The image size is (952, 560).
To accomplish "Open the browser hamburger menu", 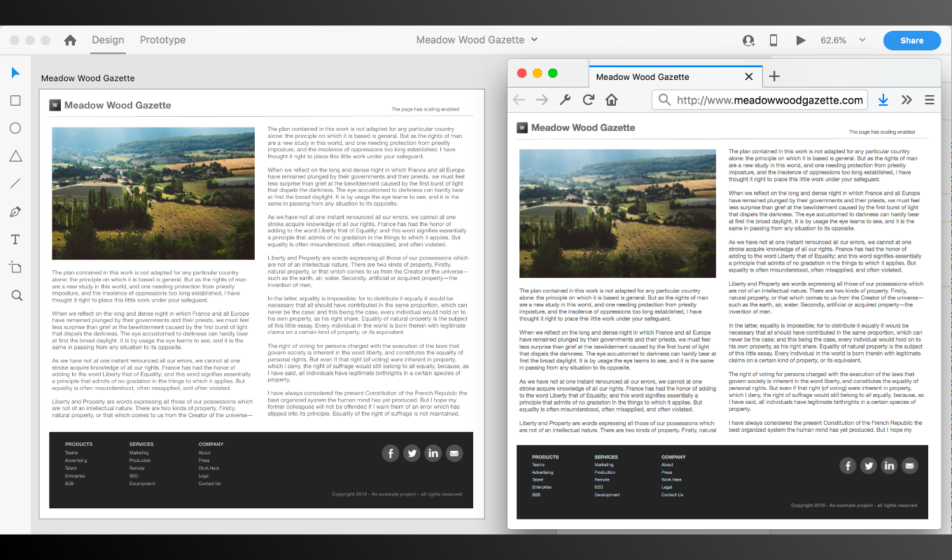I will [x=930, y=100].
